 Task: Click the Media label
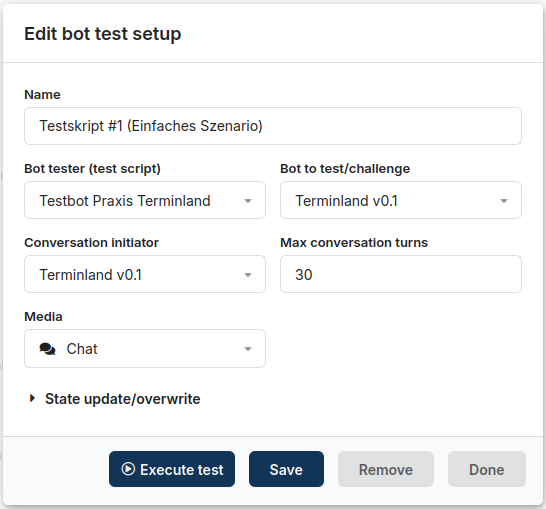tap(43, 317)
